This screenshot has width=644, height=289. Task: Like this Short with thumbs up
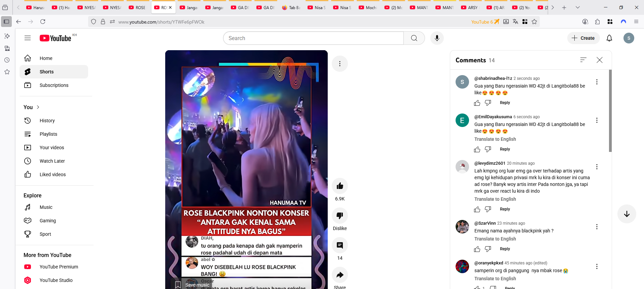[x=340, y=186]
